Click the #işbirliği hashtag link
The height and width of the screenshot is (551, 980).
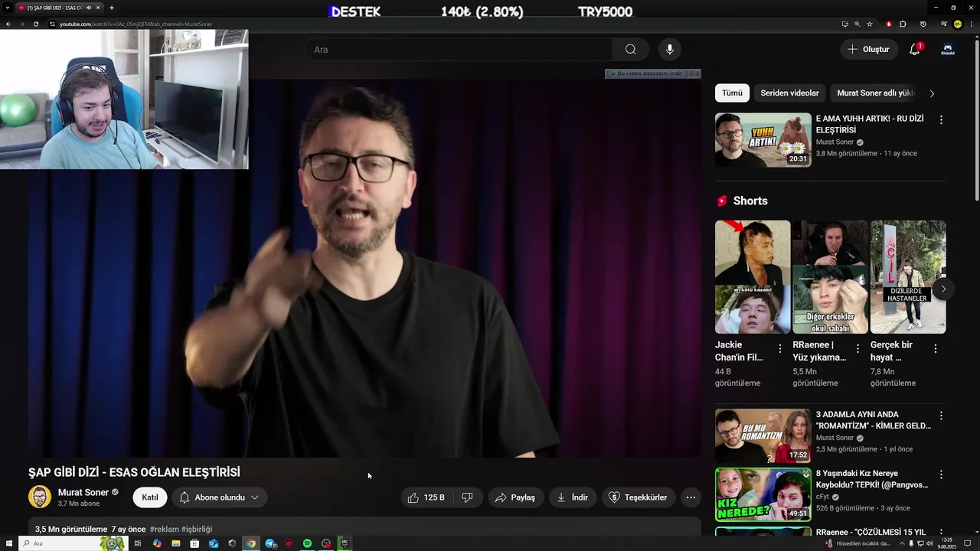pos(197,529)
